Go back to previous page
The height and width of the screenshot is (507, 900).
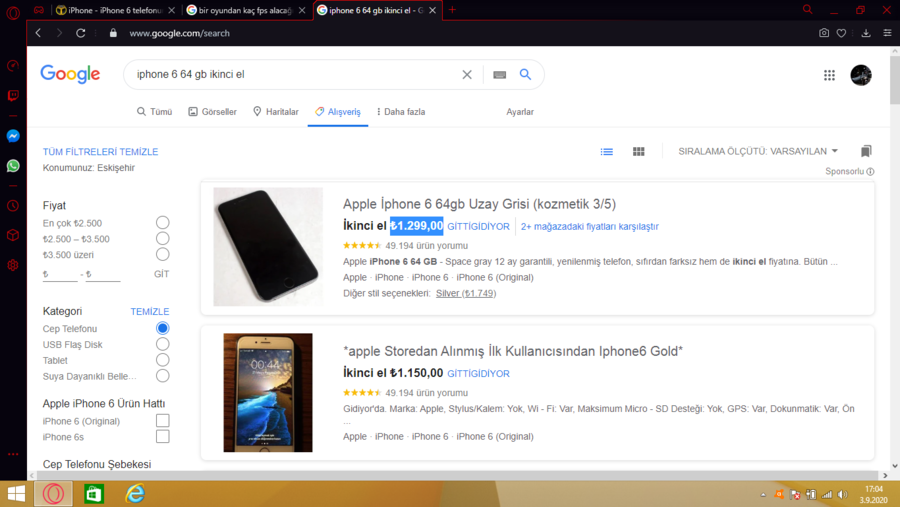tap(38, 33)
